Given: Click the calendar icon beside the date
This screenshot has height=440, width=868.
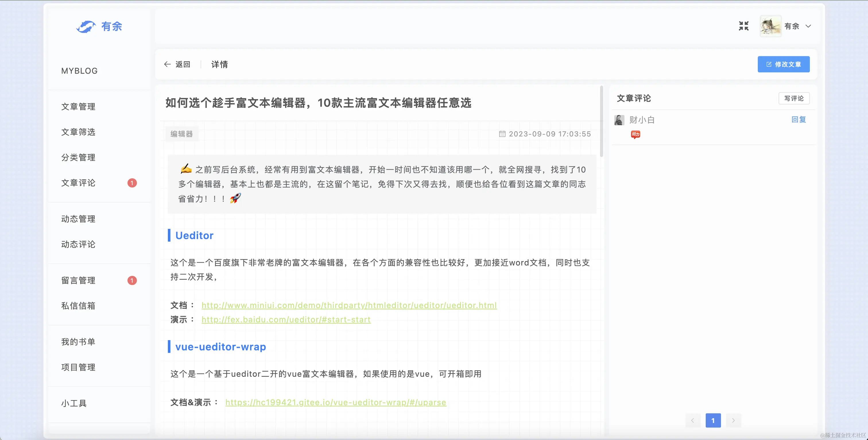Looking at the screenshot, I should coord(502,134).
